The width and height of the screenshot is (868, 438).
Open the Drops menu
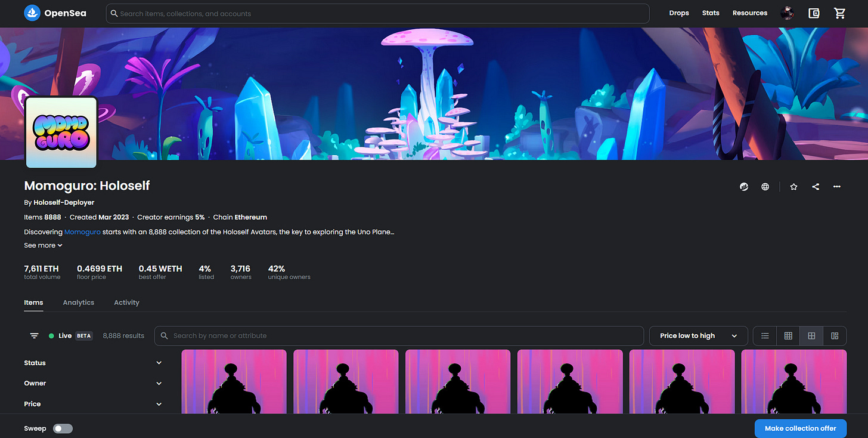[679, 13]
